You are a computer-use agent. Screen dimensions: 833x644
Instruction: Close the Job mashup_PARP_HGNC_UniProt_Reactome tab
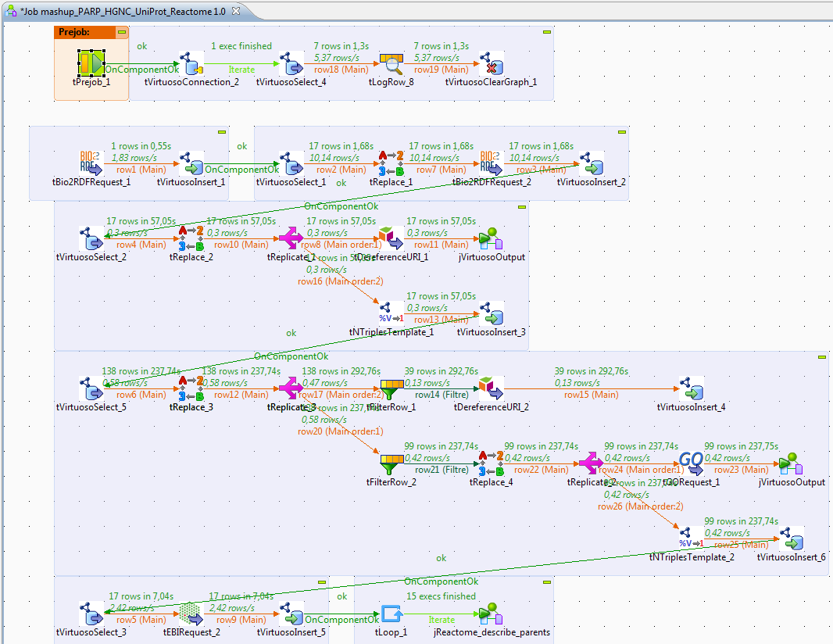[236, 9]
